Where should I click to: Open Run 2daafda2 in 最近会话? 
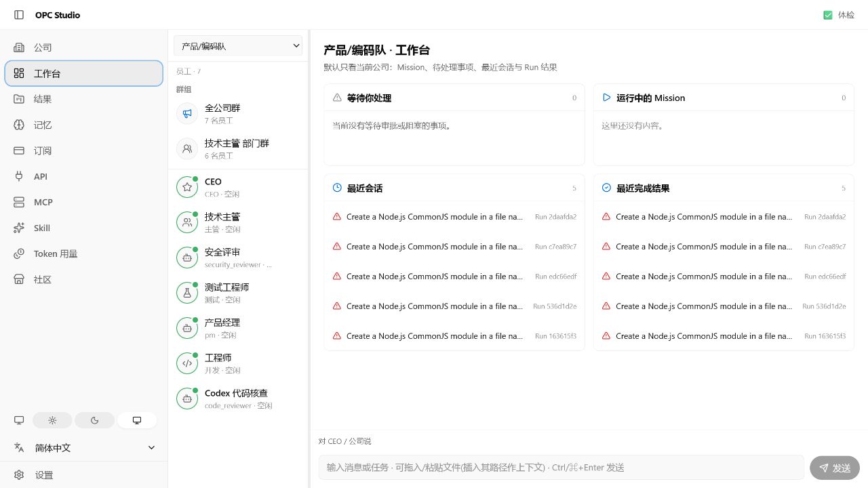coord(454,217)
